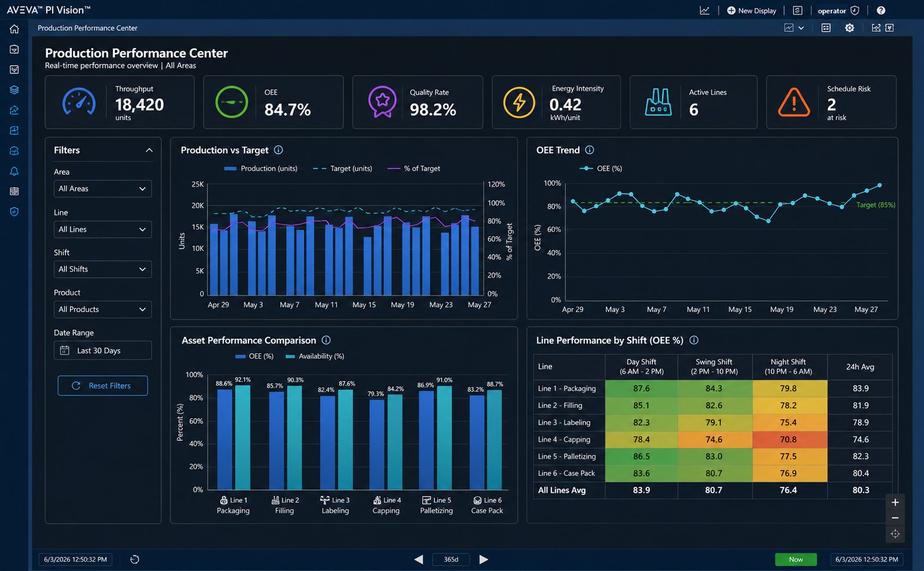This screenshot has height=571, width=924.
Task: Go to Home in the left sidebar
Action: click(x=14, y=29)
